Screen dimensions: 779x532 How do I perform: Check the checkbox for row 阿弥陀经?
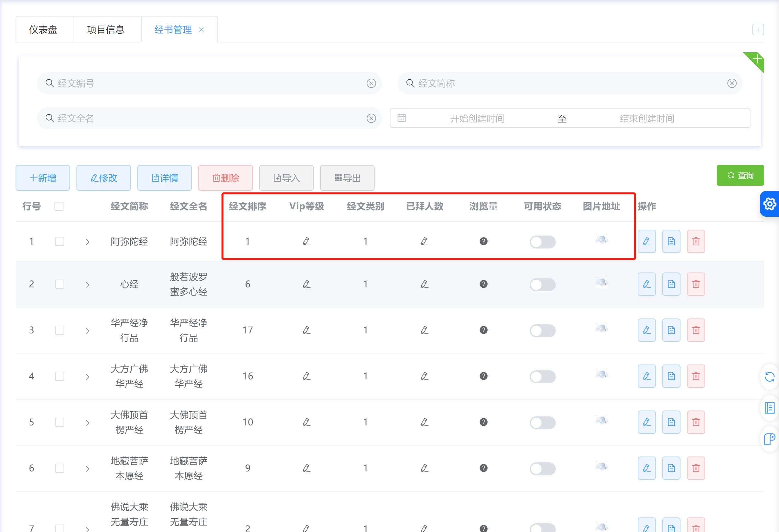coord(60,241)
